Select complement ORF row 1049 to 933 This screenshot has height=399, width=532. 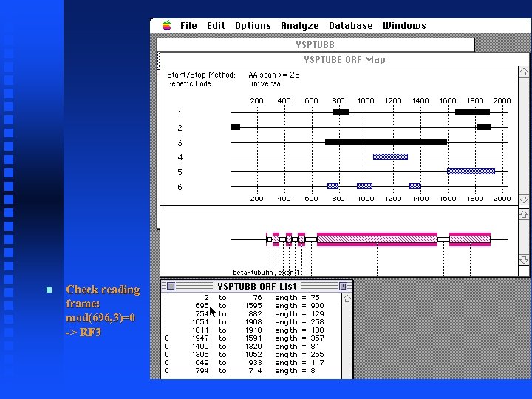coord(251,363)
